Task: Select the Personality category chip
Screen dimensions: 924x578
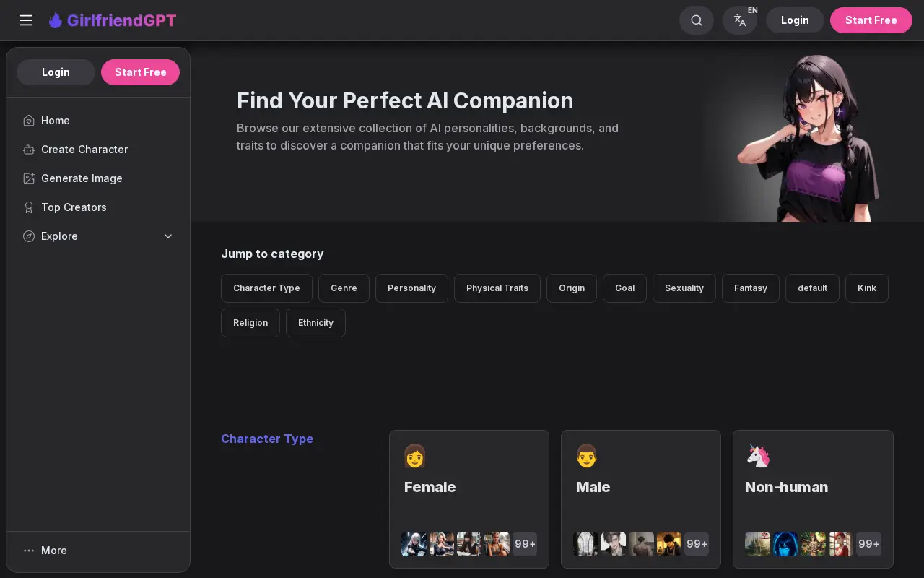Action: (411, 288)
